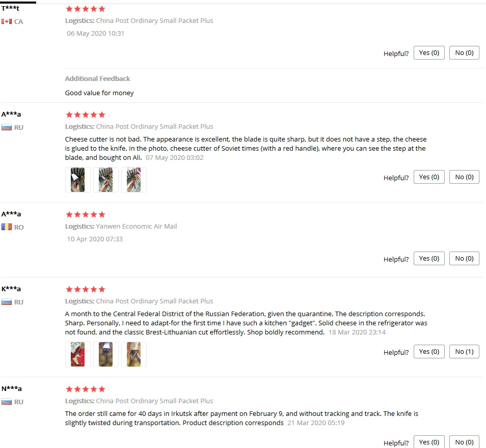The width and height of the screenshot is (486, 448).
Task: Open the third photo in cheese cutter review
Action: click(134, 180)
